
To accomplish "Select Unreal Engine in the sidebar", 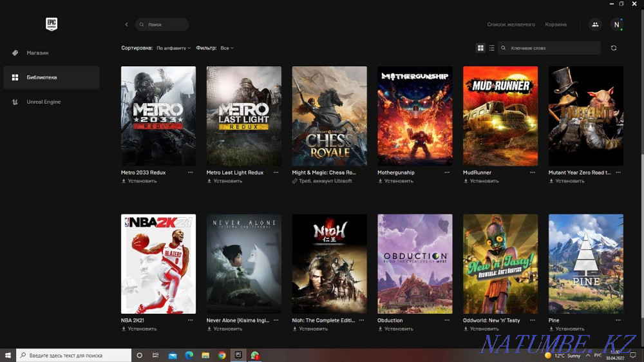I will (x=43, y=102).
